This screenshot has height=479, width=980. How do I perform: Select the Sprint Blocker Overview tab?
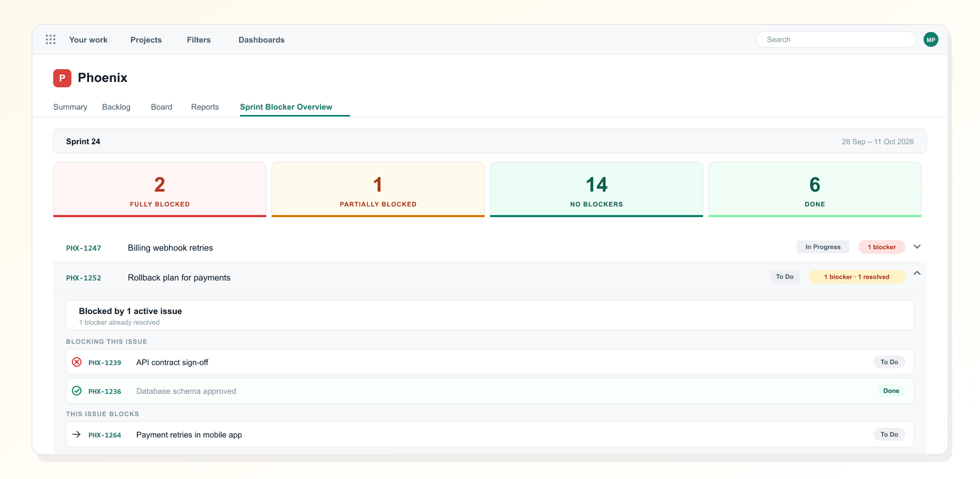[x=286, y=107]
